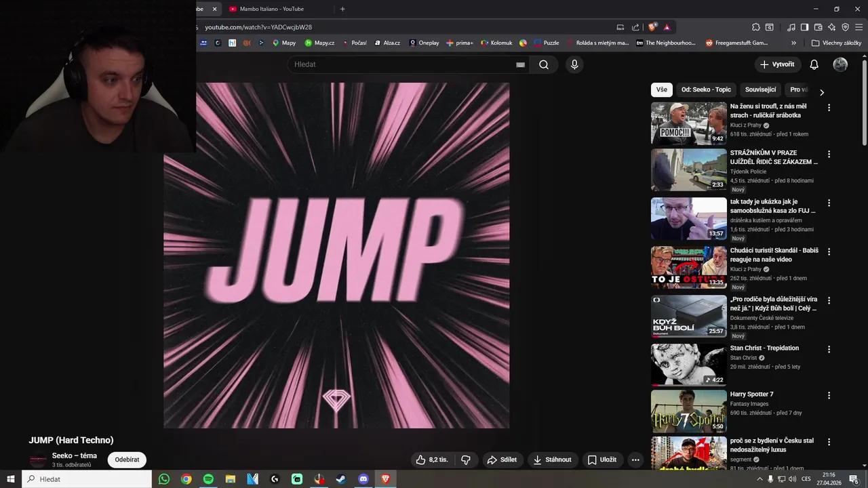The height and width of the screenshot is (488, 868).
Task: Open options for 'Harry Spotter 7' video
Action: coord(829,395)
